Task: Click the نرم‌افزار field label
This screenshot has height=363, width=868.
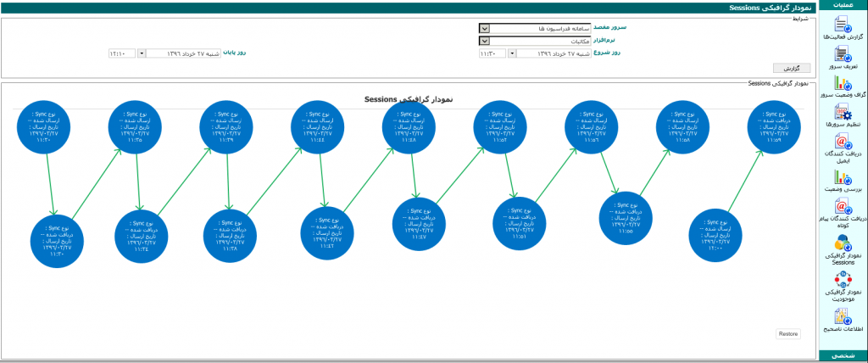Action: [x=604, y=41]
